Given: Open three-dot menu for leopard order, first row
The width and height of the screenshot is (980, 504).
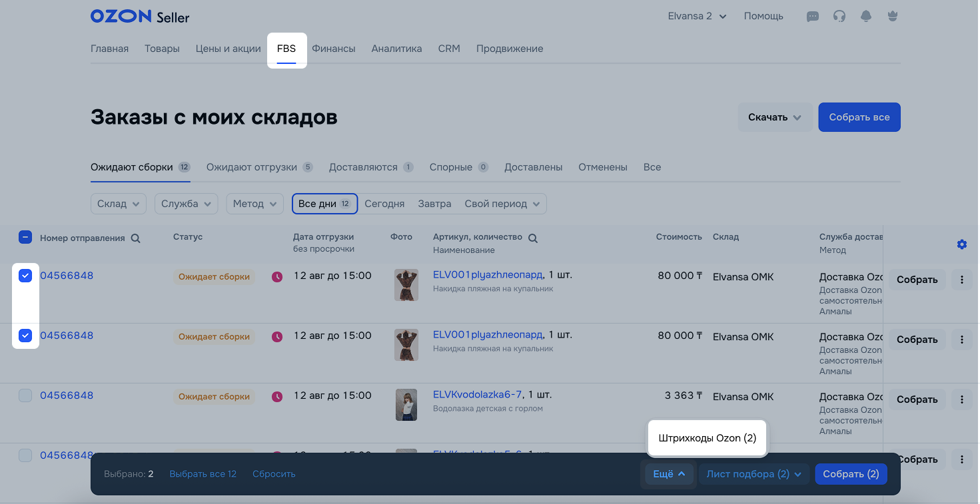Looking at the screenshot, I should coord(962,280).
